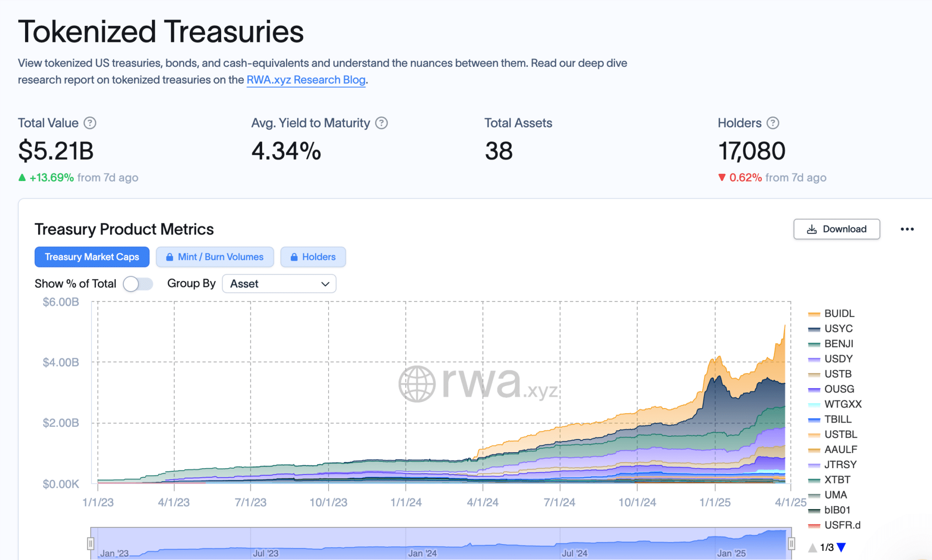Click the 17,080 holders figure
Image resolution: width=932 pixels, height=560 pixels.
point(752,151)
